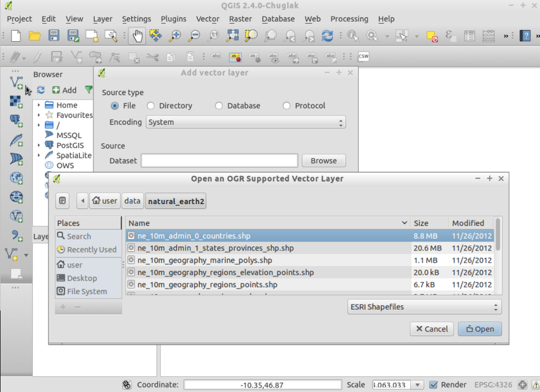Expand the PostGIS tree node

39,145
